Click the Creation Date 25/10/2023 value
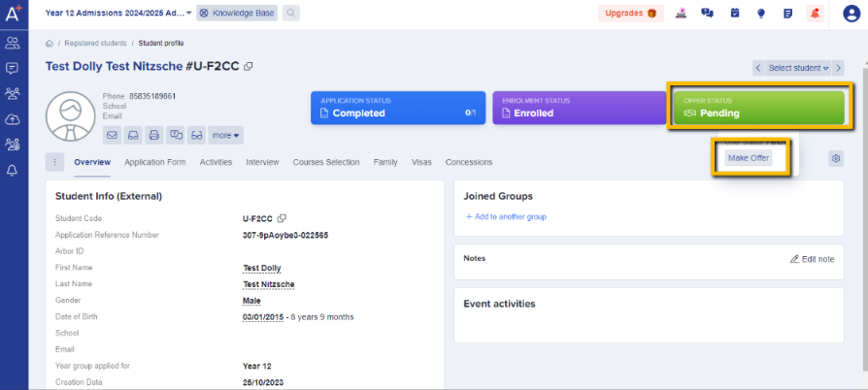 click(263, 382)
